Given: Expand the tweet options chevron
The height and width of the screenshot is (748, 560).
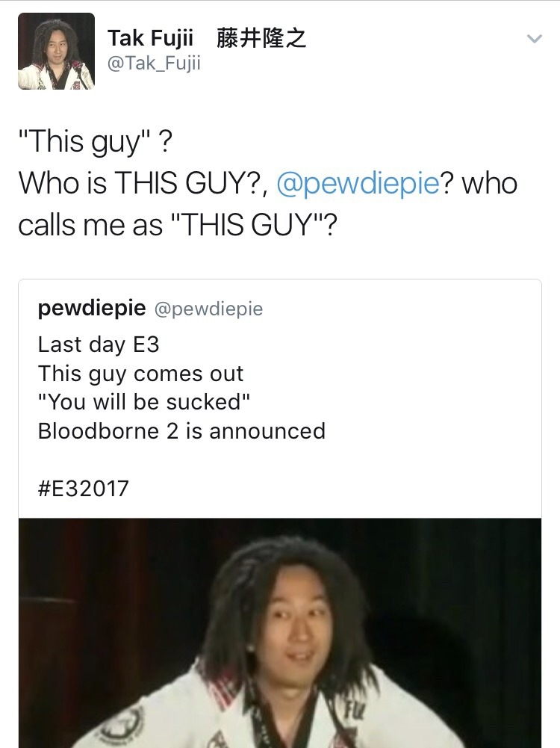Looking at the screenshot, I should point(535,39).
